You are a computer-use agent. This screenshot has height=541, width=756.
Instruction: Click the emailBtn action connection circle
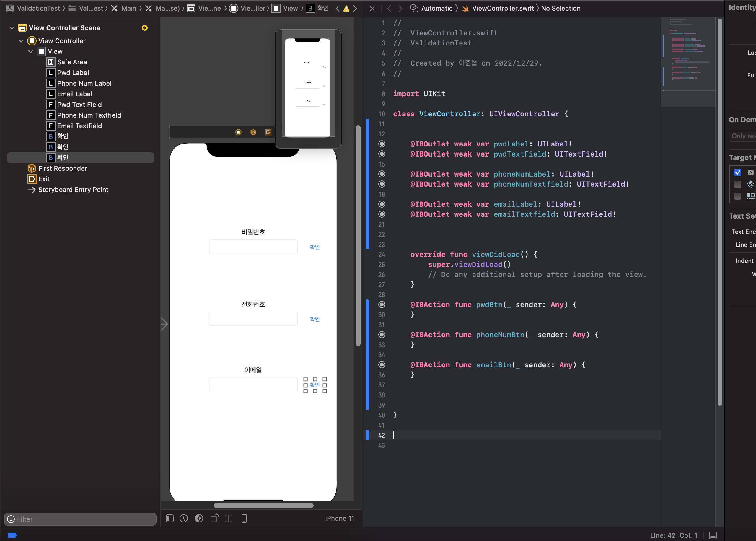coord(382,365)
